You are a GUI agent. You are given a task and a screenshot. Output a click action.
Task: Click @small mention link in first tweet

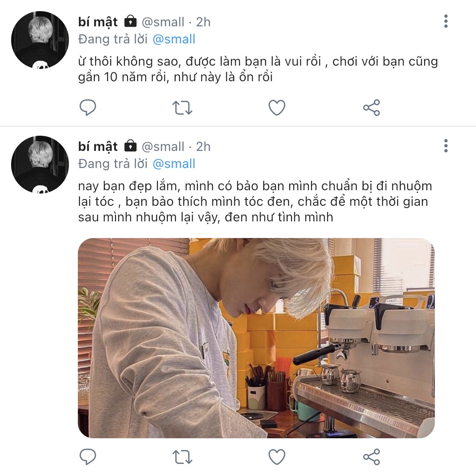174,39
